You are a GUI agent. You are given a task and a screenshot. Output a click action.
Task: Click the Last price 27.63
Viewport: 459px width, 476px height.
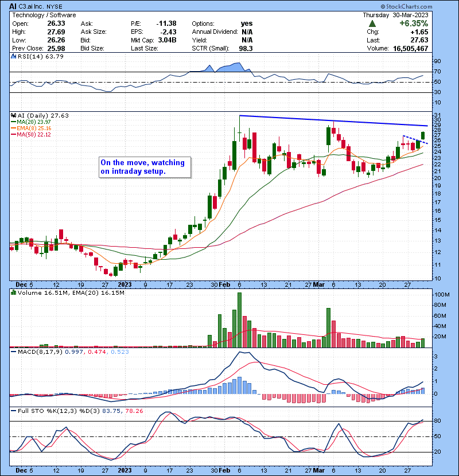[419, 40]
